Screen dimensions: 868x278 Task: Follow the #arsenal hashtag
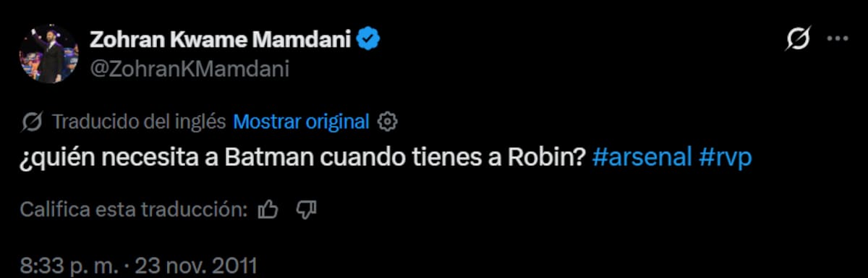[x=642, y=159]
